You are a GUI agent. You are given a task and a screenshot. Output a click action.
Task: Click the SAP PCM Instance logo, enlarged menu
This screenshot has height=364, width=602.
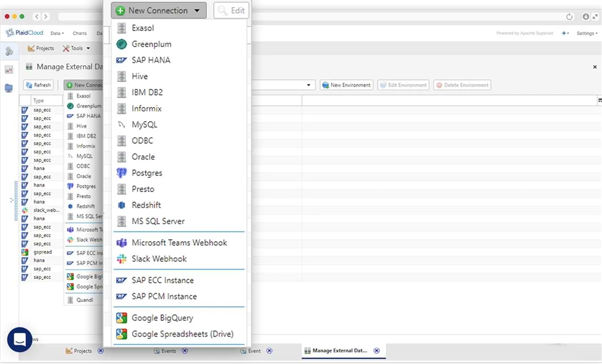pos(121,297)
